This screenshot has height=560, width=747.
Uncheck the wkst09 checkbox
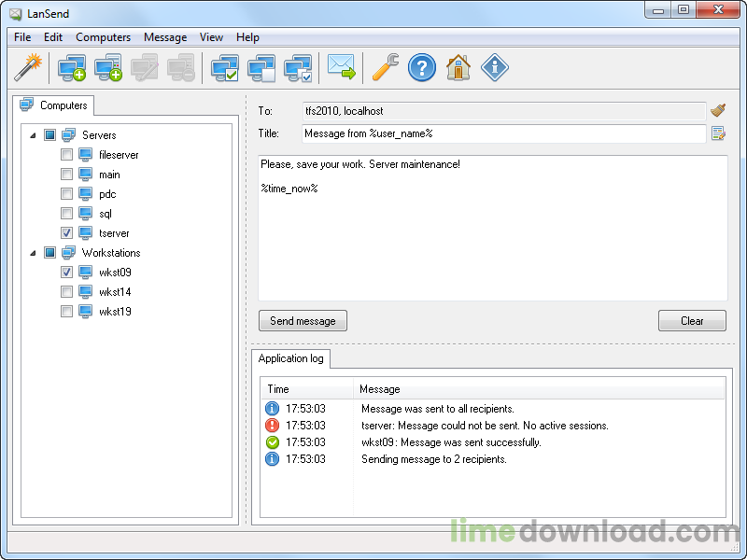coord(66,272)
